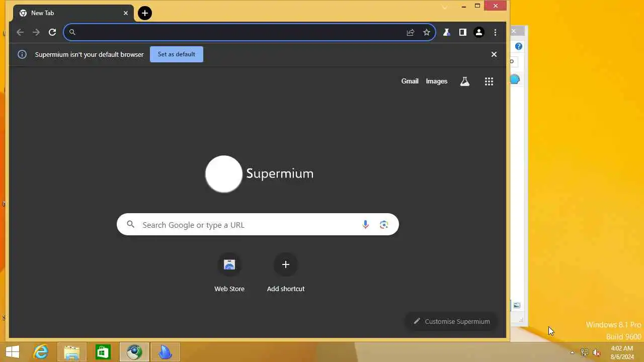The width and height of the screenshot is (644, 362).
Task: Open Gmail link
Action: (410, 81)
